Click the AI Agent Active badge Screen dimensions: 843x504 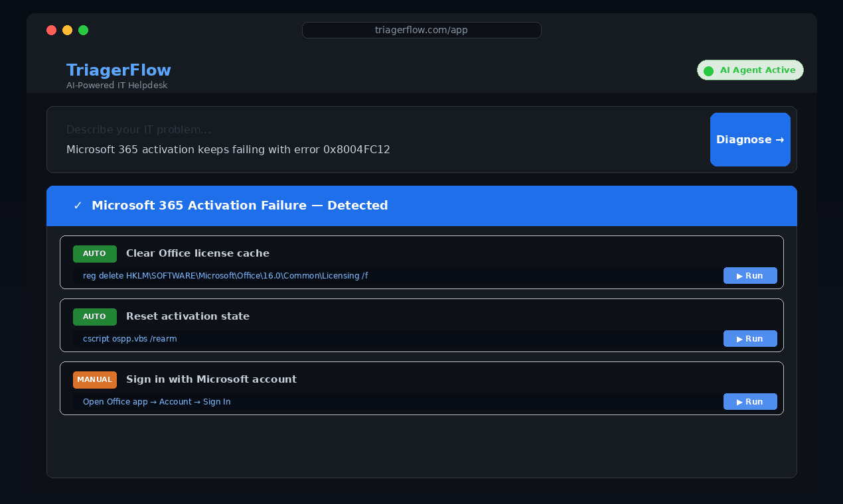pyautogui.click(x=750, y=70)
